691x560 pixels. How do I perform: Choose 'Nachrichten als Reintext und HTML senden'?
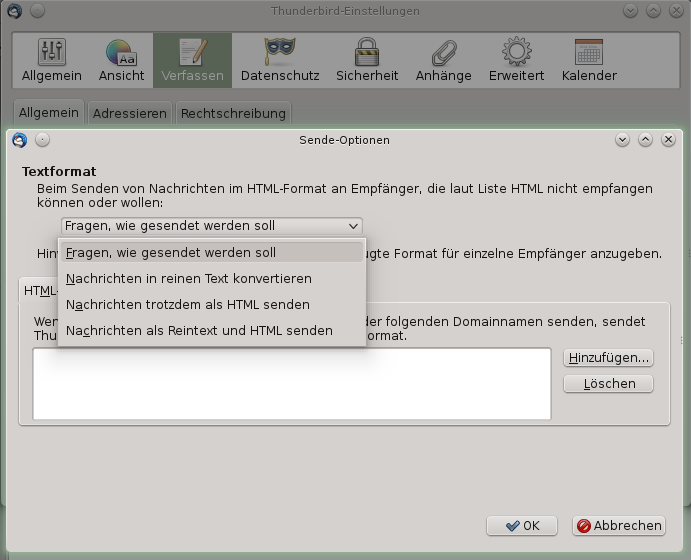tap(212, 330)
